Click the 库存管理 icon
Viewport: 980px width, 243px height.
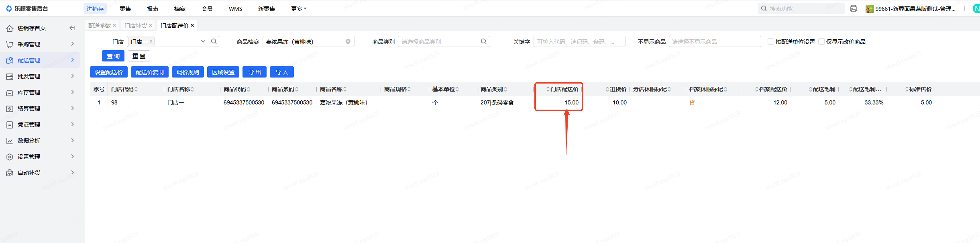10,92
